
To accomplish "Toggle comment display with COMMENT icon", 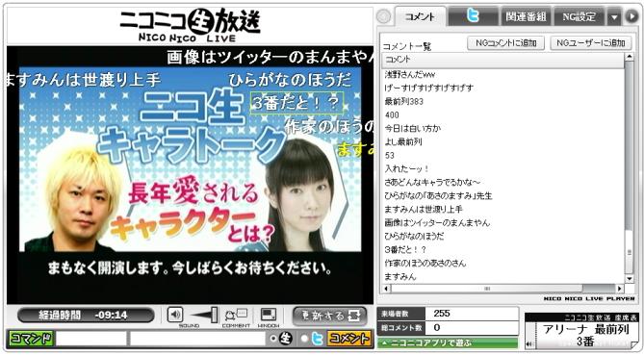I will (236, 315).
